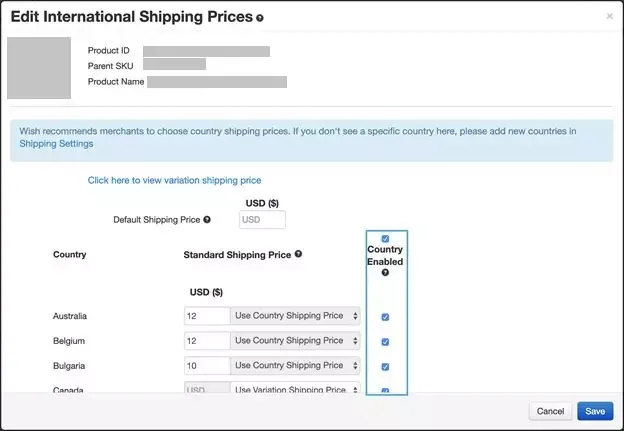Close the dialog with the X icon

pos(610,16)
